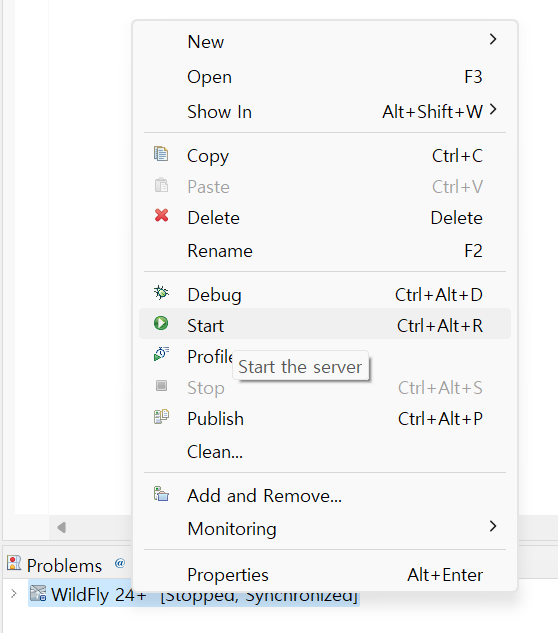Open server Properties

point(325,574)
